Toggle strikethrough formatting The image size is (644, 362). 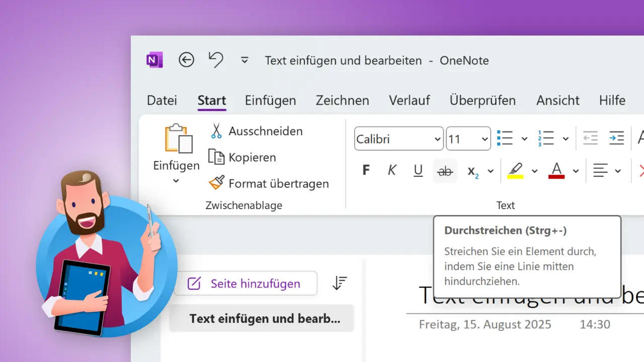(445, 171)
